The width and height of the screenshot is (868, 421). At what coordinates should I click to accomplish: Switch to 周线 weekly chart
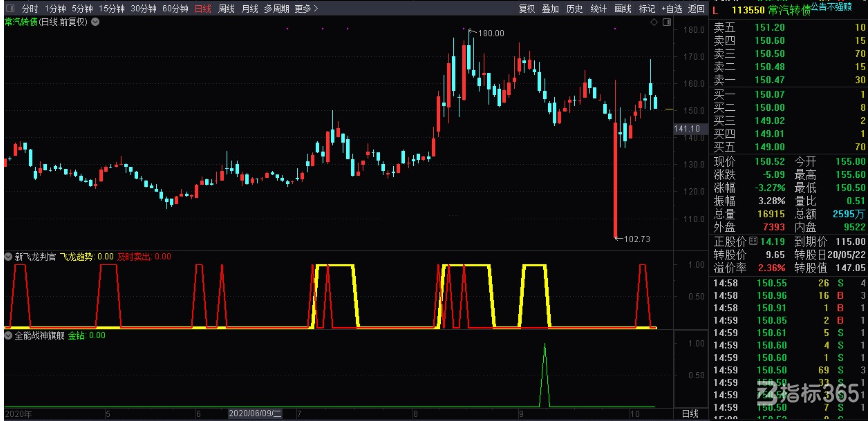[226, 8]
